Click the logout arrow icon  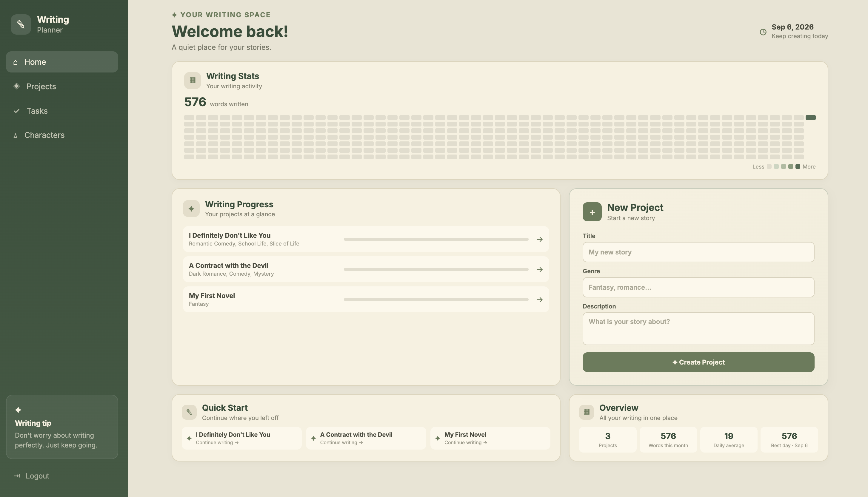point(17,476)
